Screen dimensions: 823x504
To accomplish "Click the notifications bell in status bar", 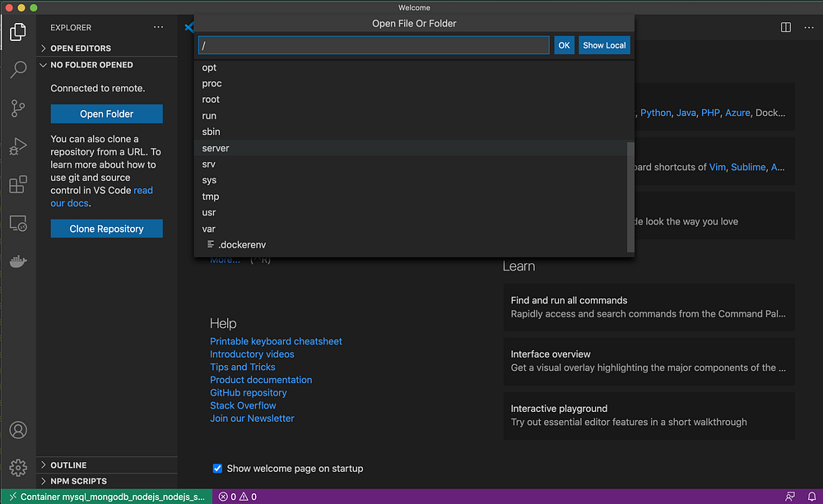I will [x=811, y=496].
